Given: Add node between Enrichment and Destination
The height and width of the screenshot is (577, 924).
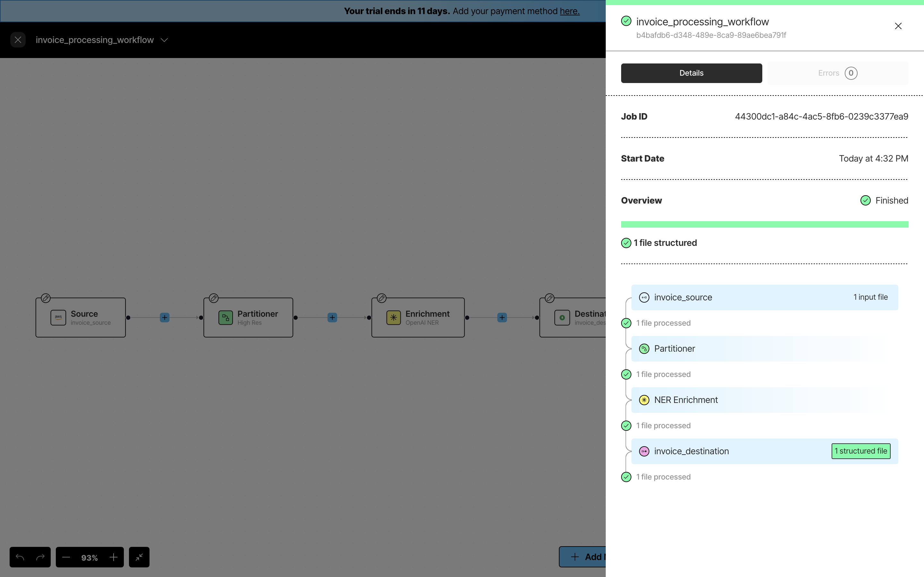Looking at the screenshot, I should click(x=502, y=317).
